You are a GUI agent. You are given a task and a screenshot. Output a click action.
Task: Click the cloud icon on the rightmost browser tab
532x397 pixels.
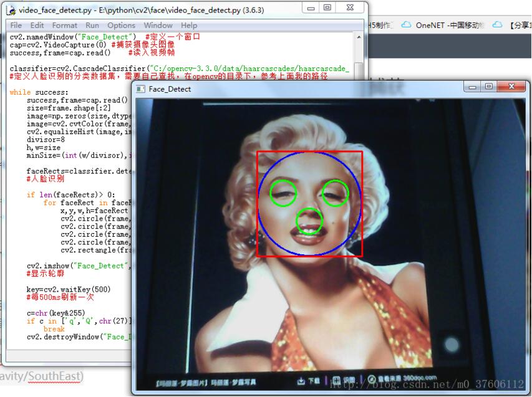[497, 25]
